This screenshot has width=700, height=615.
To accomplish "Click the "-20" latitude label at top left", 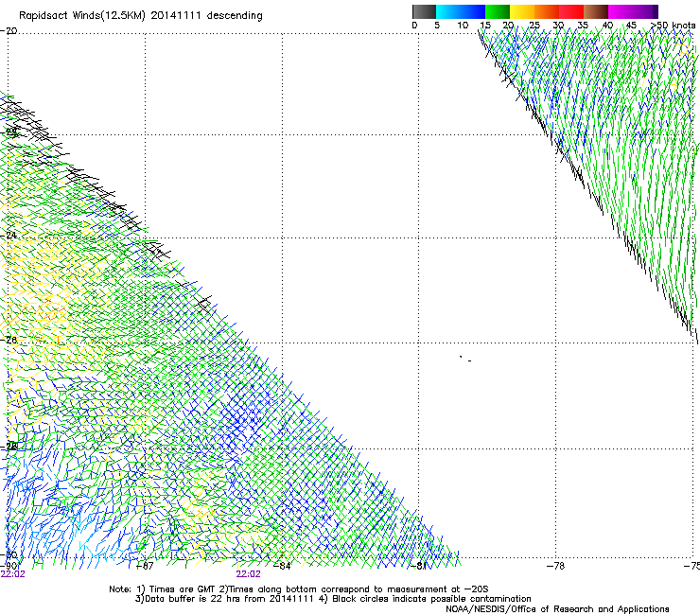I will tap(9, 31).
